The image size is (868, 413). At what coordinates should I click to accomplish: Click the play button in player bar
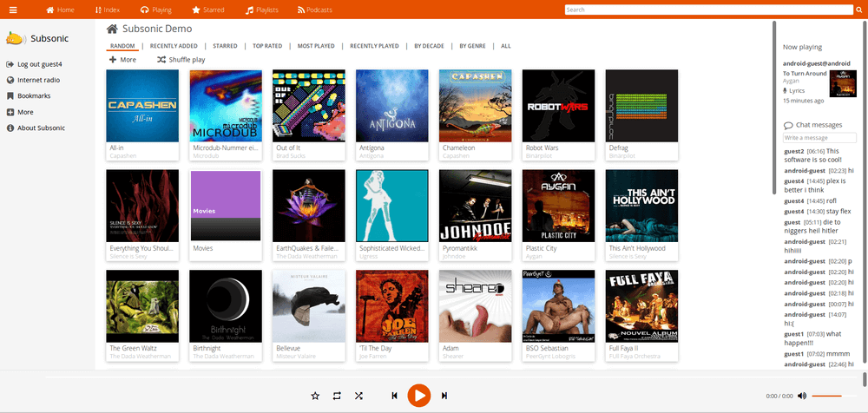(x=418, y=396)
